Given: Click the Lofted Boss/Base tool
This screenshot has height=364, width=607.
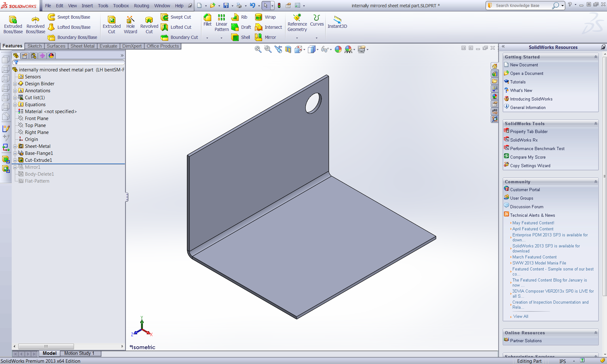Looking at the screenshot, I should [69, 27].
